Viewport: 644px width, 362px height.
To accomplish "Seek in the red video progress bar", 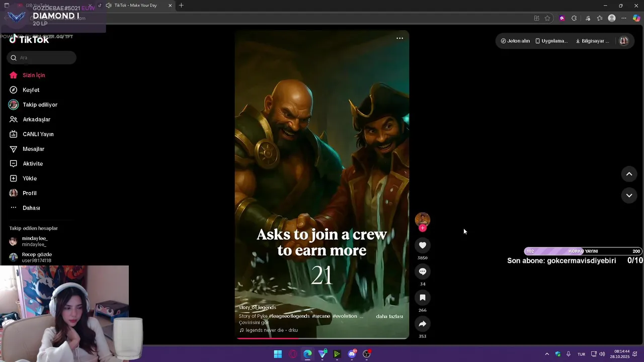I will click(322, 338).
